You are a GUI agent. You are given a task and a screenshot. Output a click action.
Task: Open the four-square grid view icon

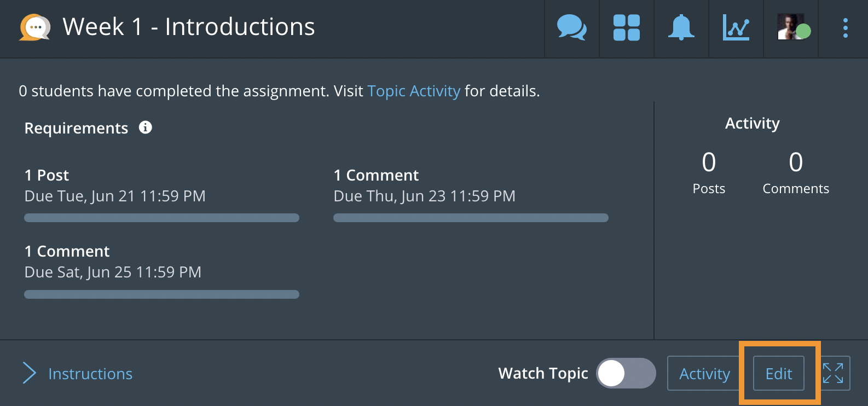pyautogui.click(x=627, y=27)
